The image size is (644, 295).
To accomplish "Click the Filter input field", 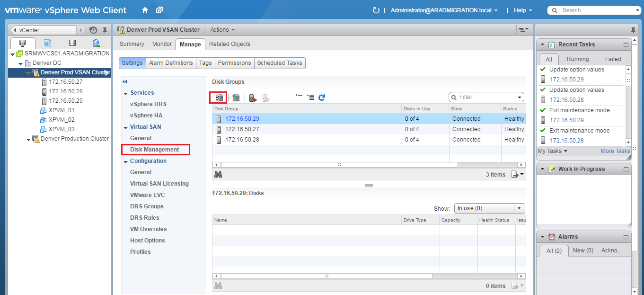I will (483, 97).
